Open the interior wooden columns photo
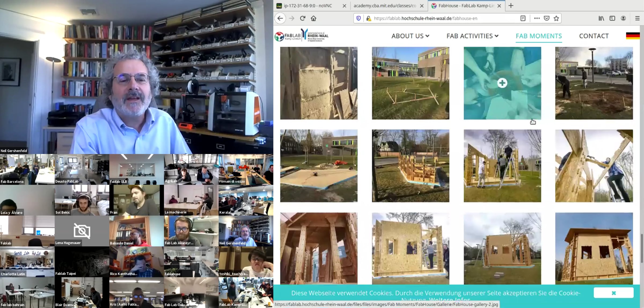 click(319, 248)
